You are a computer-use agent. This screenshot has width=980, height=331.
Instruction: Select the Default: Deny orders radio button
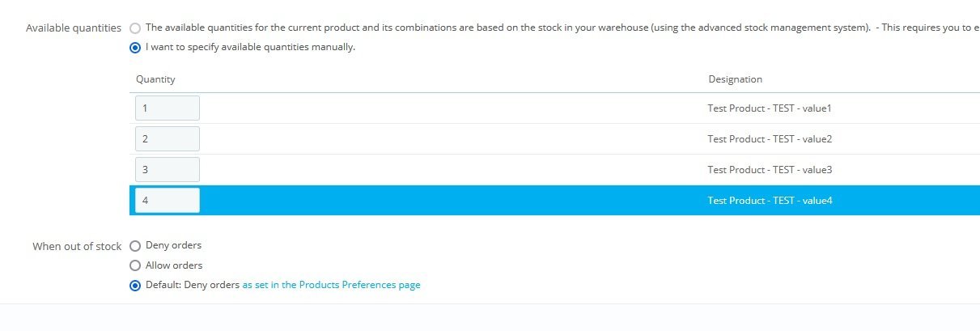135,285
